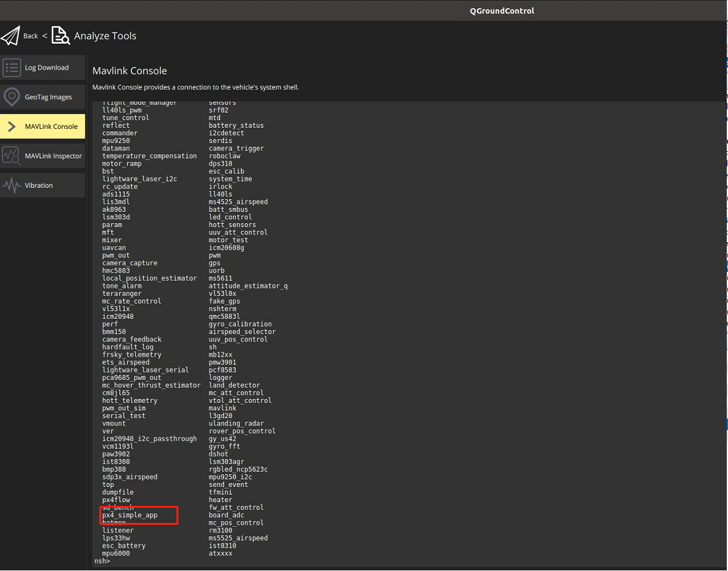Click the px4_simple_app entry
This screenshot has width=728, height=571.
(130, 515)
